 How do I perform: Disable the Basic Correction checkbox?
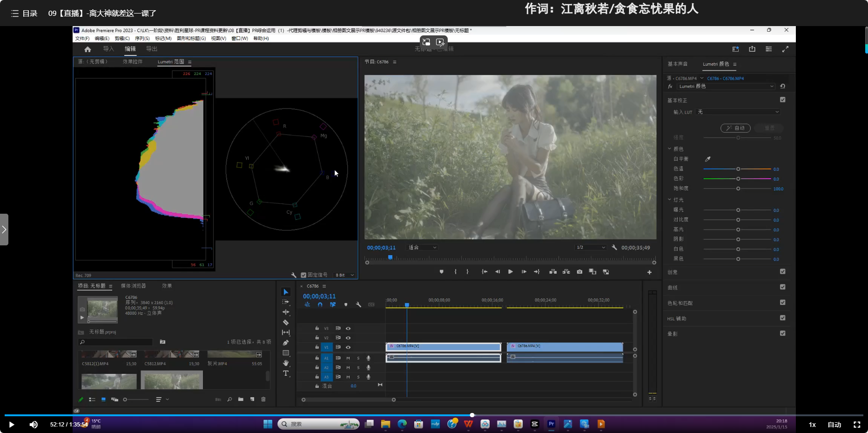tap(782, 100)
